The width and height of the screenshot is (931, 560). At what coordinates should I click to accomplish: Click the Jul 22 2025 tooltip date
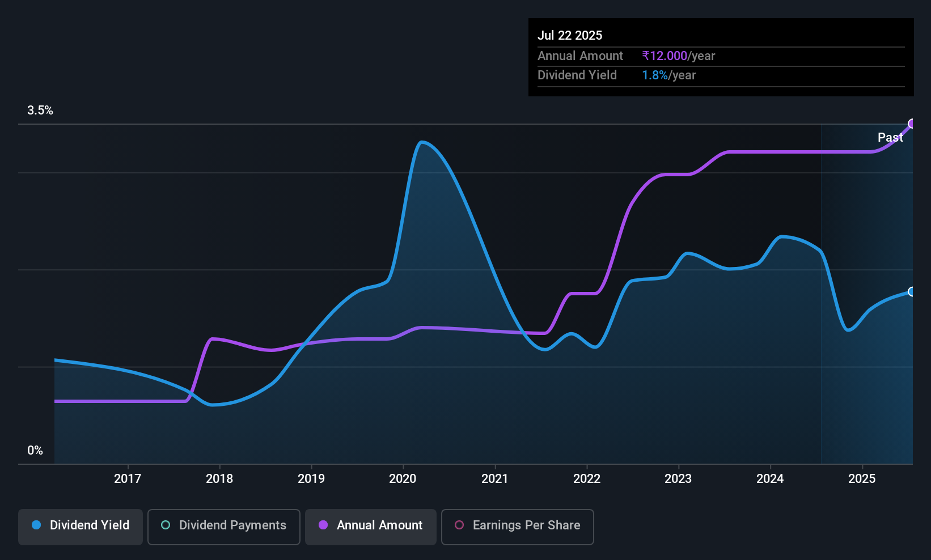click(570, 35)
